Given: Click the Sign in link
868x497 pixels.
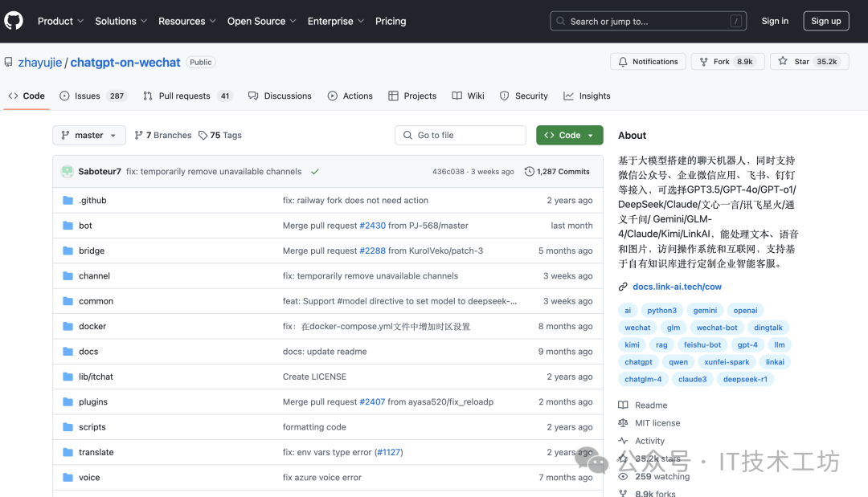Looking at the screenshot, I should point(775,21).
